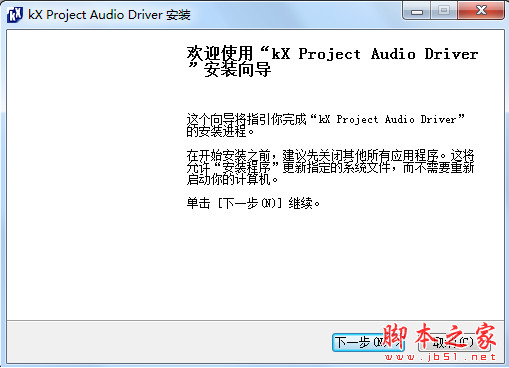Click the kX logo icon in title bar
Image resolution: width=509 pixels, height=368 pixels.
coord(15,15)
